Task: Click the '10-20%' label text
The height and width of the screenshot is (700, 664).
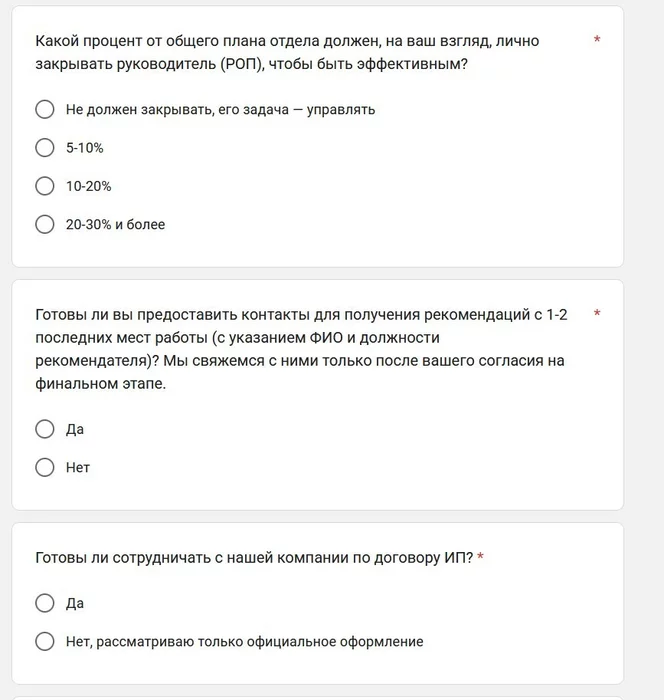Action: [89, 186]
